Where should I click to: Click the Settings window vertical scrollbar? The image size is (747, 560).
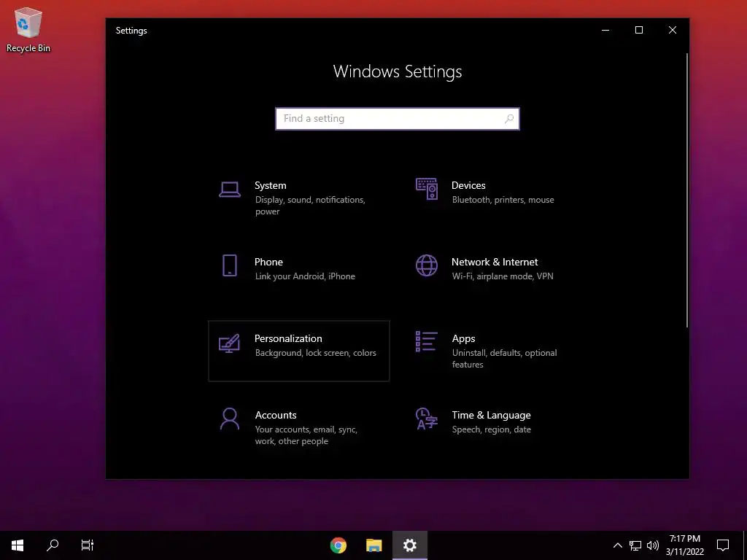pos(687,190)
